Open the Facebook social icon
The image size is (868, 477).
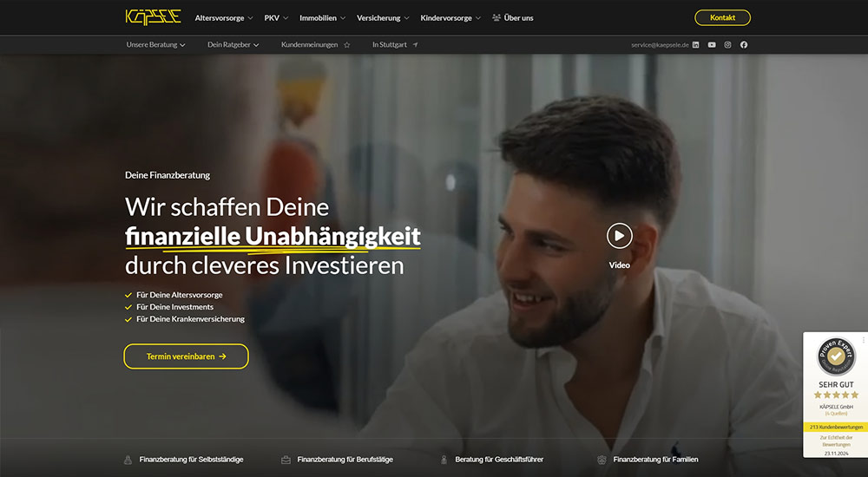[x=744, y=45]
